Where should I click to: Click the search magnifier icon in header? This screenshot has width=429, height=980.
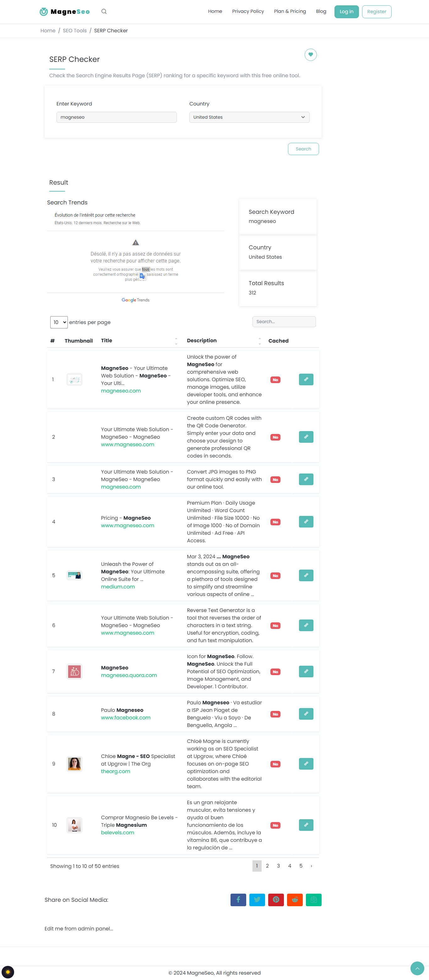(x=104, y=11)
